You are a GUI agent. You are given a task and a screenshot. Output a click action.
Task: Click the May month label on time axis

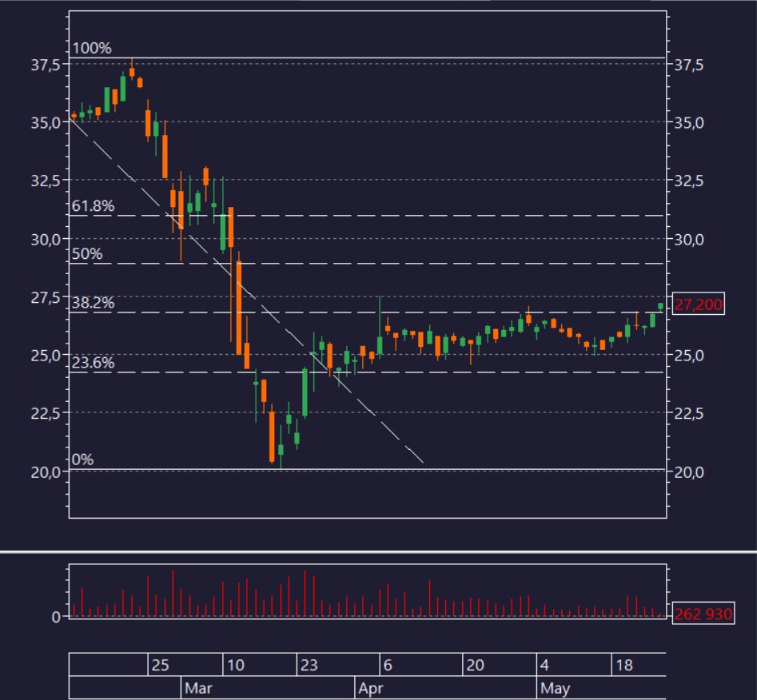[x=556, y=688]
